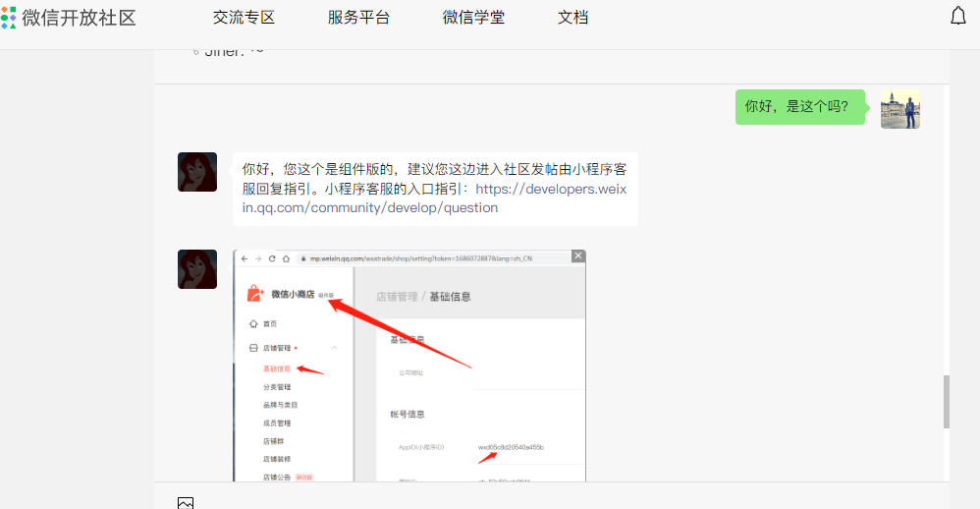Select 分类管理 in the sidebar menu
This screenshot has width=980, height=509.
coord(277,387)
